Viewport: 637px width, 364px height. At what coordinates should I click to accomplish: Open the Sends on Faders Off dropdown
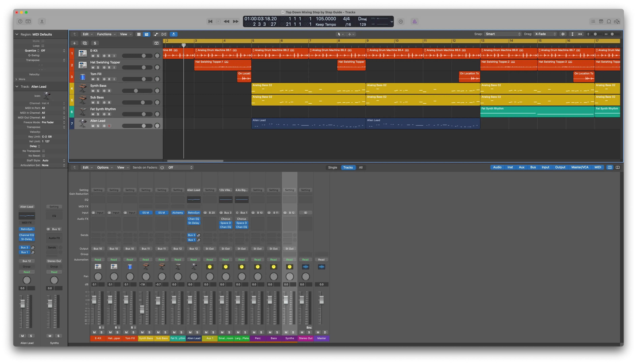tap(180, 168)
